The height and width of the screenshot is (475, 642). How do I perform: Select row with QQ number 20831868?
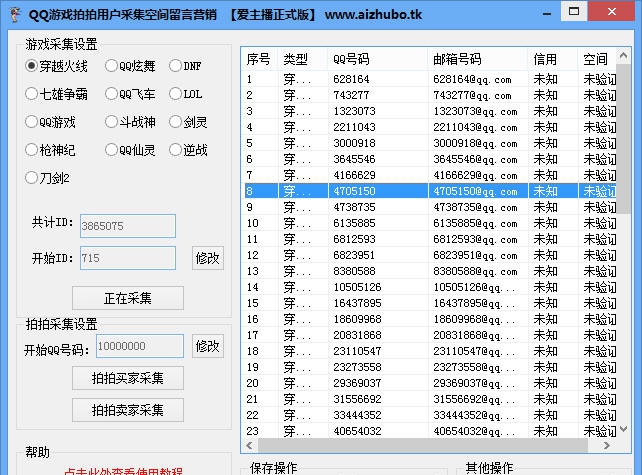tap(429, 335)
